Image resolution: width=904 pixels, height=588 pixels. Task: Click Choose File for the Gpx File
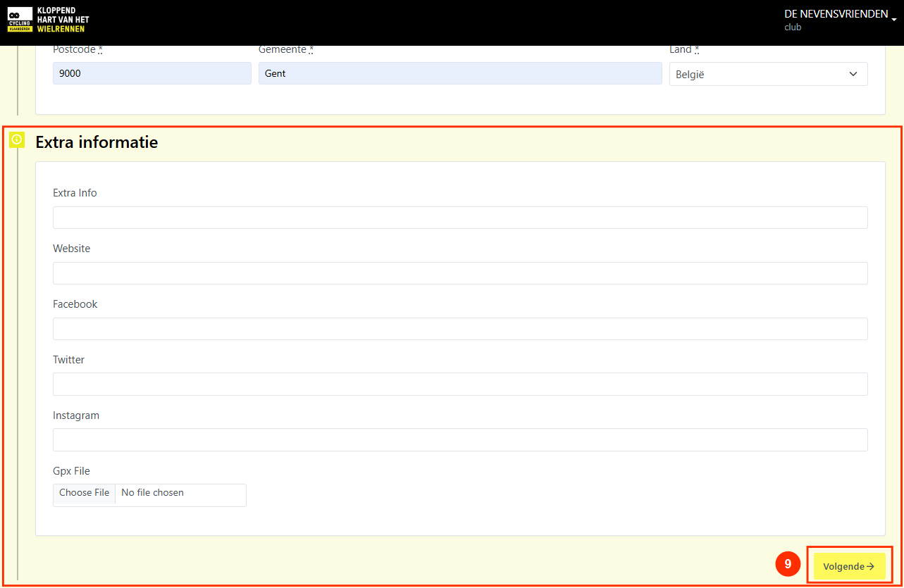click(85, 493)
